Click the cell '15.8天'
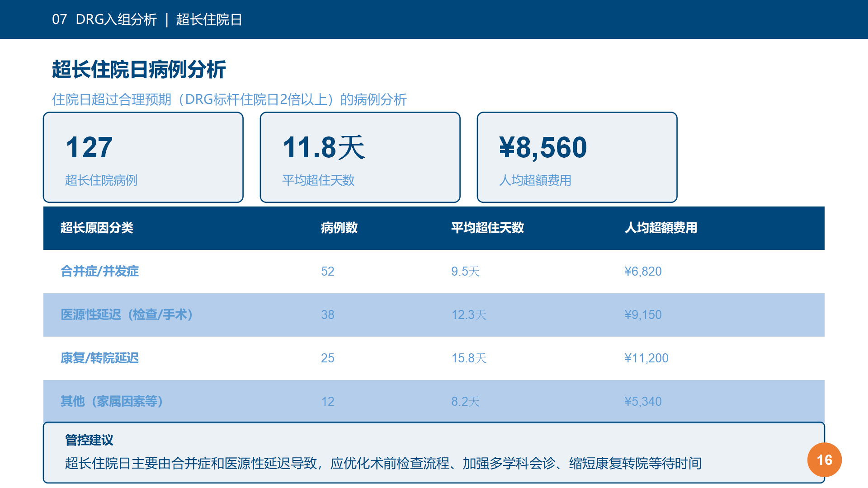Image resolution: width=868 pixels, height=488 pixels. (469, 358)
